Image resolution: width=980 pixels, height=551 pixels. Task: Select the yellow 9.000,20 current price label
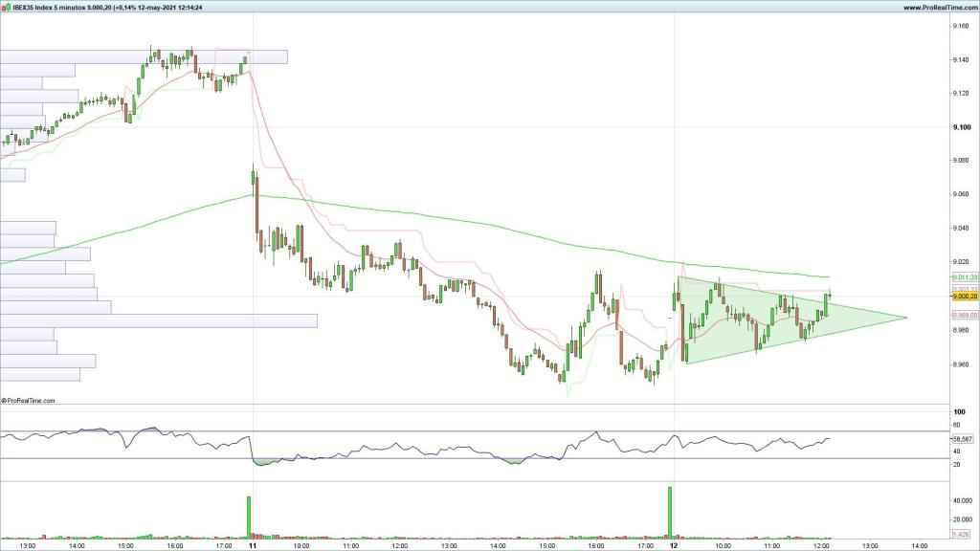(x=963, y=297)
